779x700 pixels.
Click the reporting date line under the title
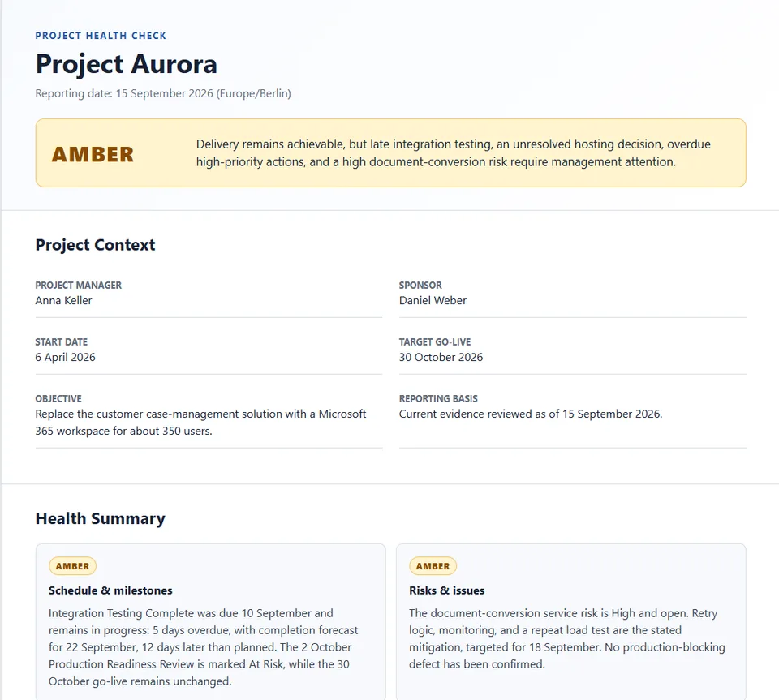click(163, 93)
